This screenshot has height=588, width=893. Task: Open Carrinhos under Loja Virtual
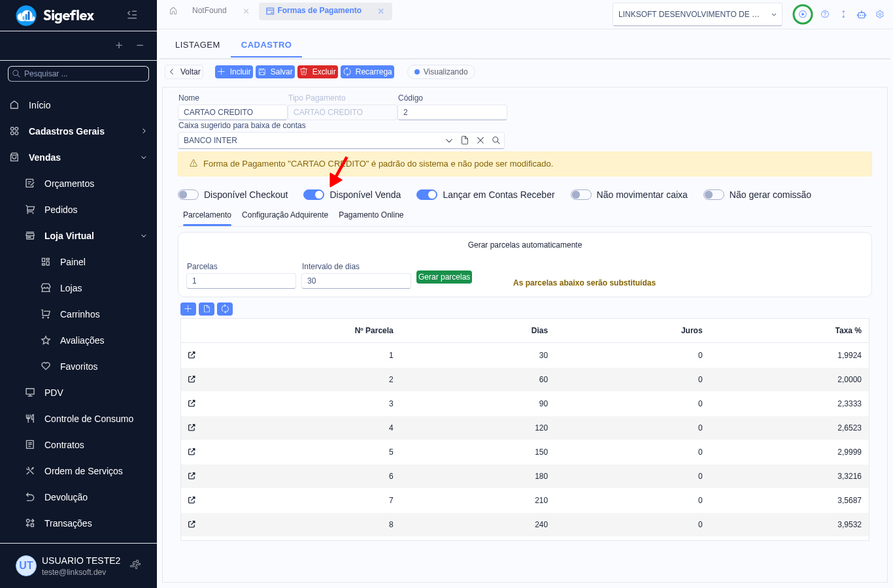pyautogui.click(x=78, y=314)
